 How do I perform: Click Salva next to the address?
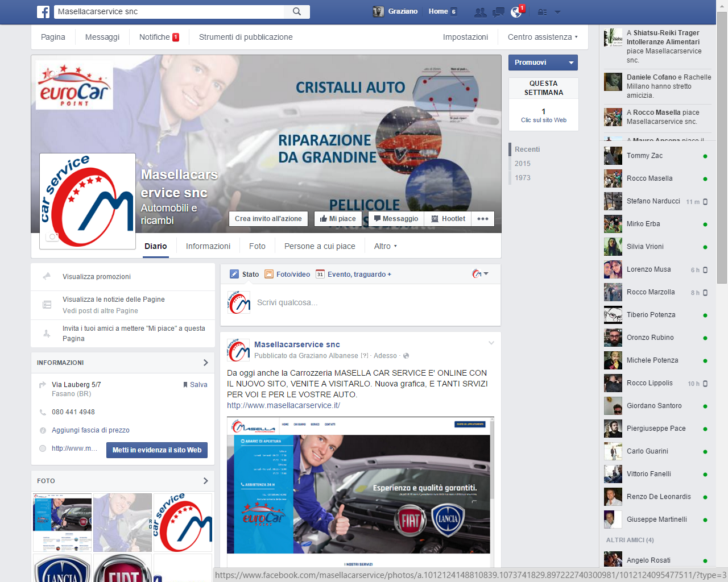pos(195,385)
